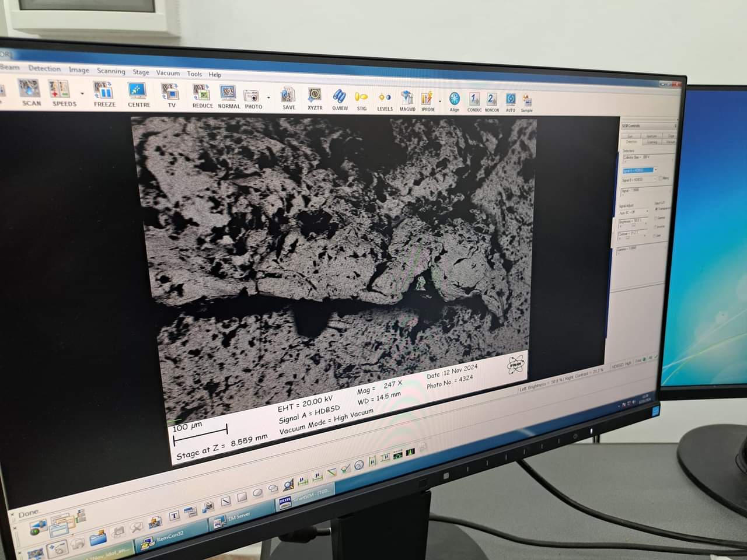
Task: Select the Transparent Input LUT radio button
Action: pos(657,208)
